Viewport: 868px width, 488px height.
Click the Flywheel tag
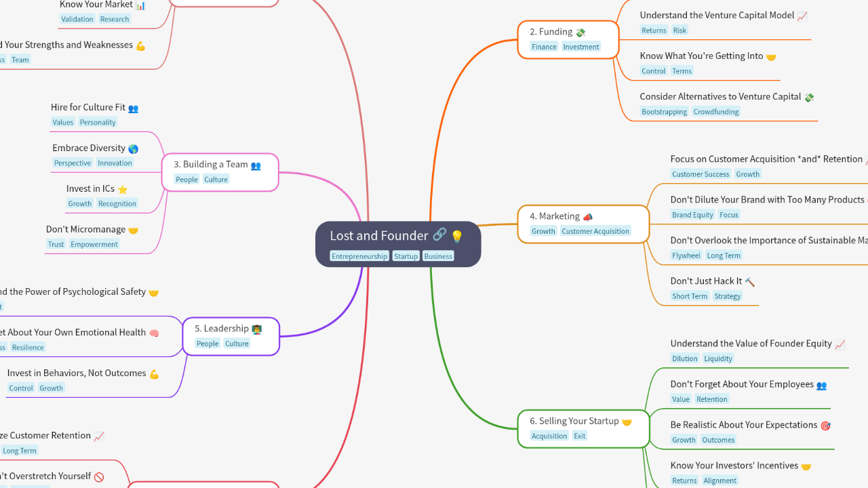click(x=686, y=256)
